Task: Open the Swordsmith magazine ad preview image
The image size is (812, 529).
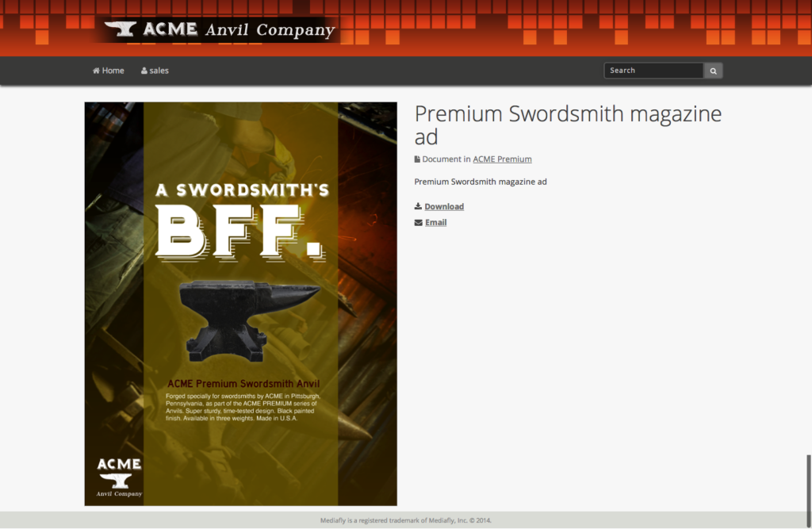Action: click(x=241, y=304)
